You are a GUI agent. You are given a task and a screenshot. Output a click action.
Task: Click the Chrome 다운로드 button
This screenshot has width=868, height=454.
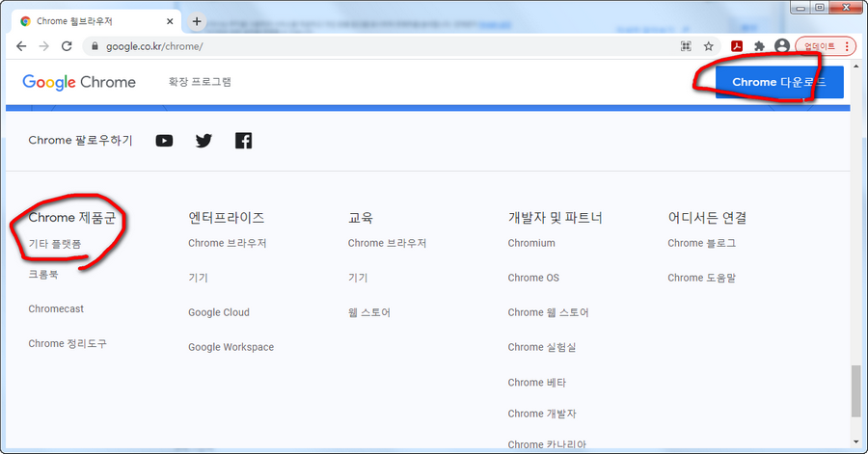[x=779, y=82]
